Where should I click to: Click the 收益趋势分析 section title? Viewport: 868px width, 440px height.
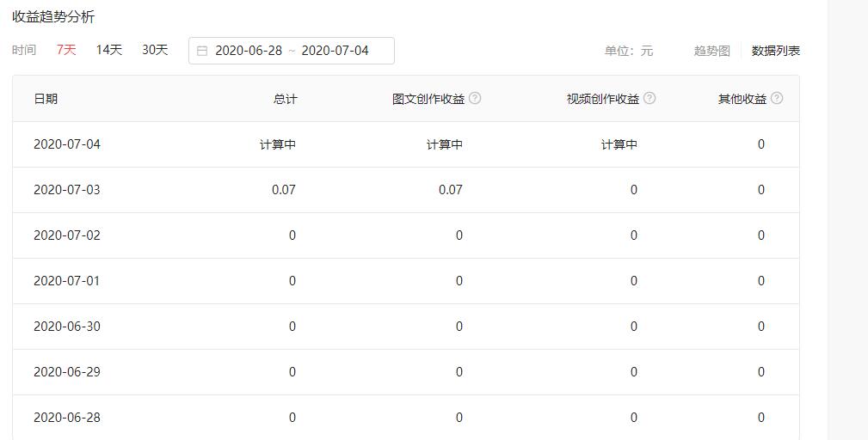[x=53, y=17]
